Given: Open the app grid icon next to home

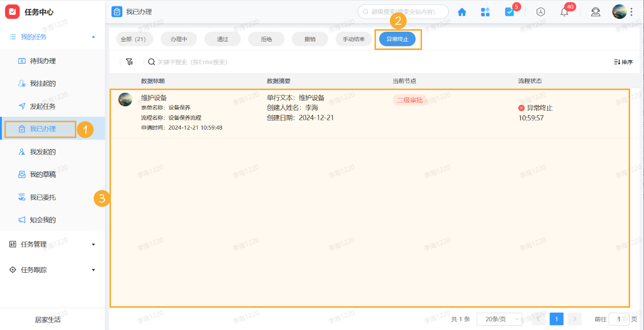Looking at the screenshot, I should (x=485, y=11).
